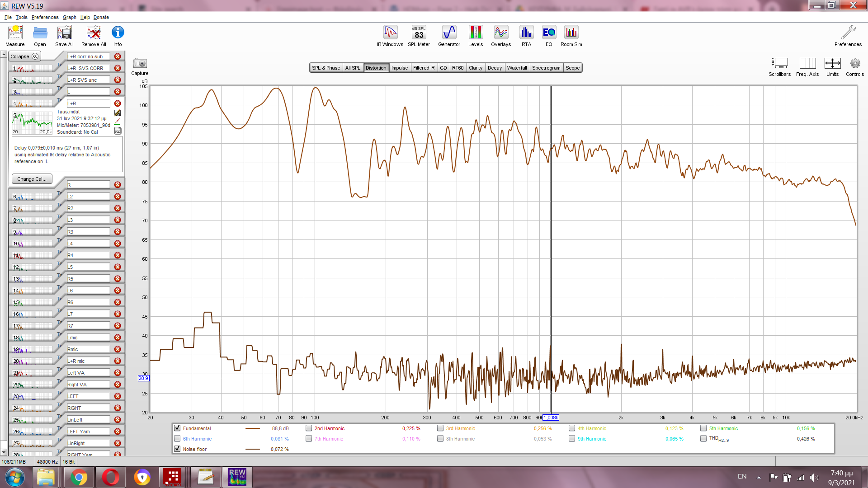The height and width of the screenshot is (488, 868).
Task: Click the Fundamental trace color line
Action: [x=252, y=428]
